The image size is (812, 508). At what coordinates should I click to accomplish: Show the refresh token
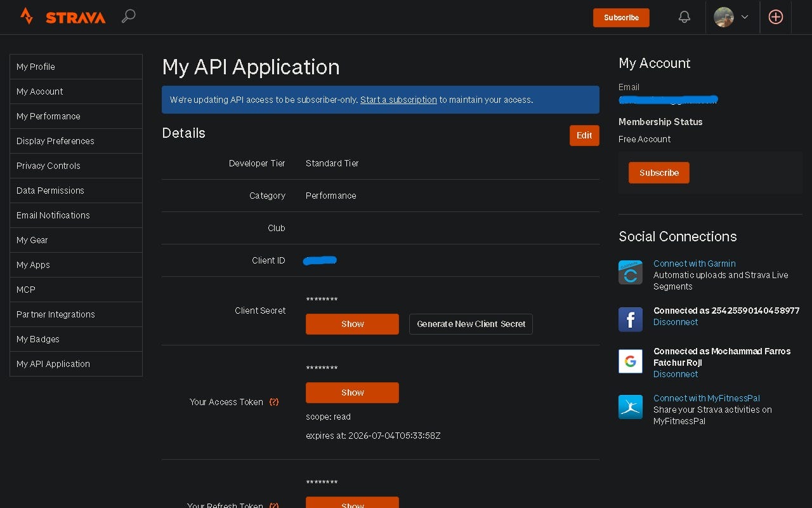[352, 503]
